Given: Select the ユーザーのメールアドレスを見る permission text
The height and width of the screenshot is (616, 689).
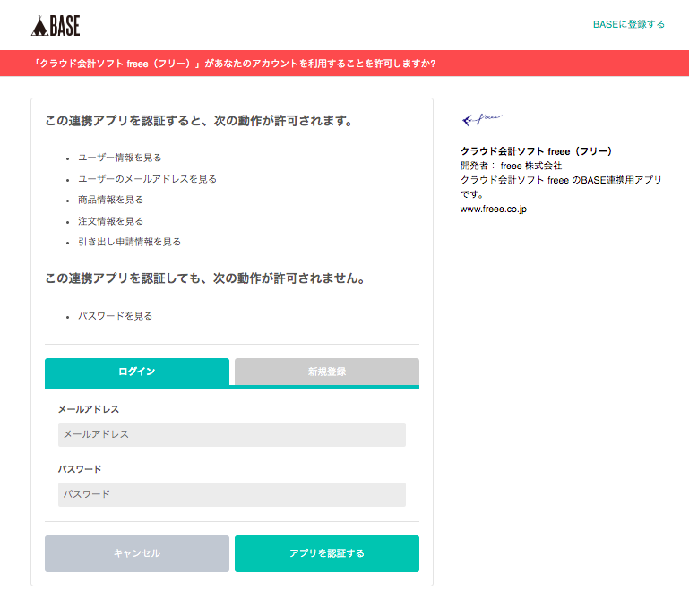Looking at the screenshot, I should click(x=147, y=179).
